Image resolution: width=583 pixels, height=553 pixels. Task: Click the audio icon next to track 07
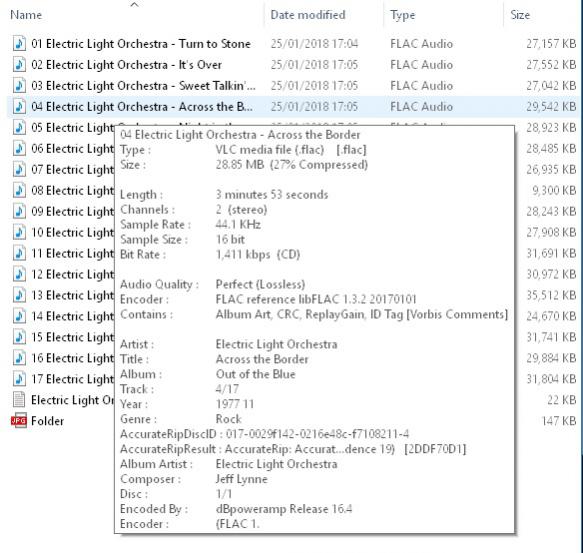pyautogui.click(x=19, y=170)
